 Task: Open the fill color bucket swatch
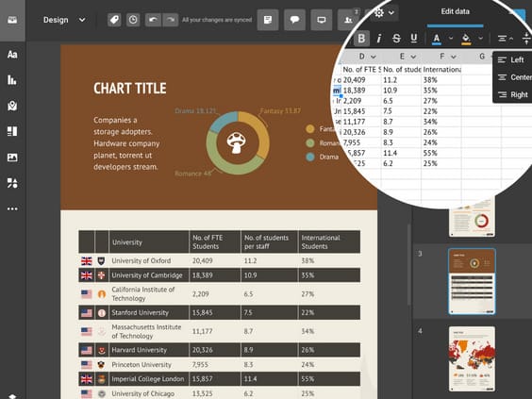467,39
